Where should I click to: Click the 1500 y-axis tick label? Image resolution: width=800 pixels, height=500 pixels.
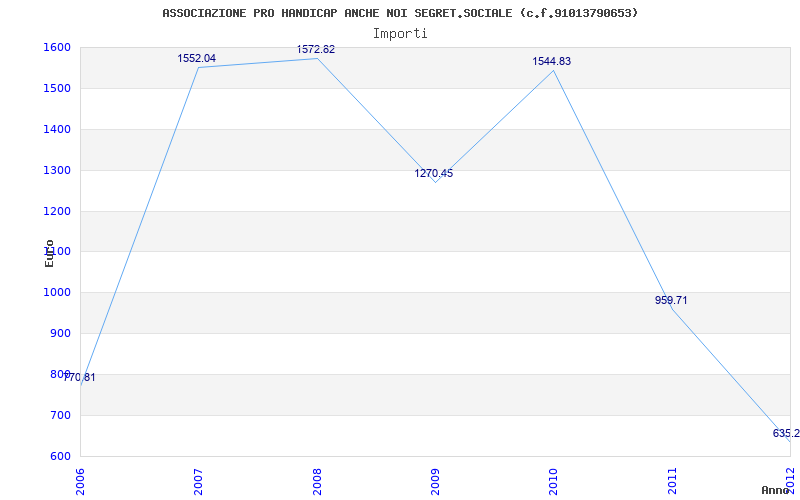click(x=59, y=88)
